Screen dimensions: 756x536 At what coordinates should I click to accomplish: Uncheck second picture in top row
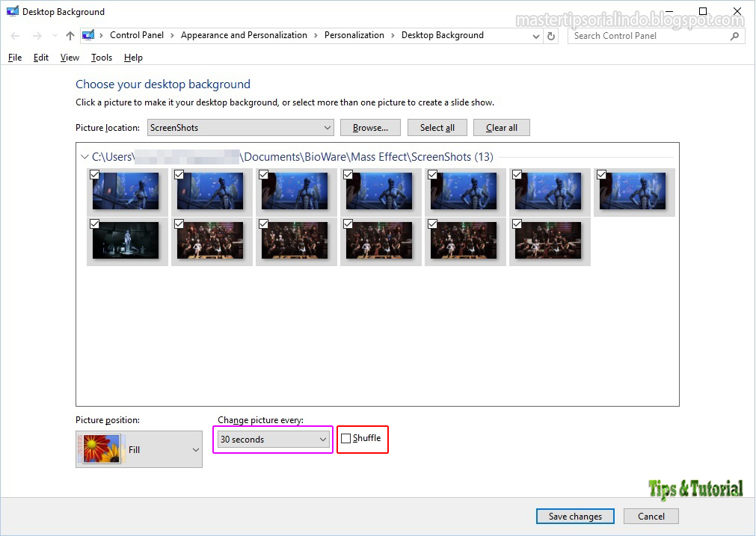click(179, 174)
